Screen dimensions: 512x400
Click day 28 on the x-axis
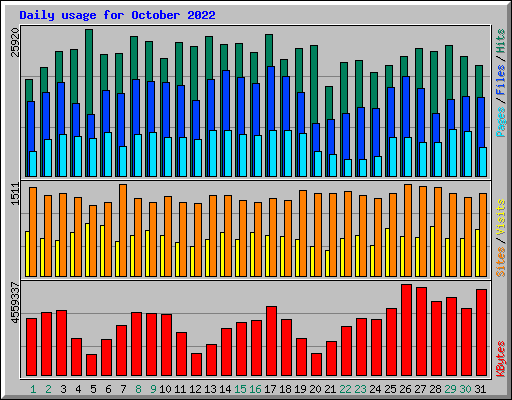tap(435, 389)
